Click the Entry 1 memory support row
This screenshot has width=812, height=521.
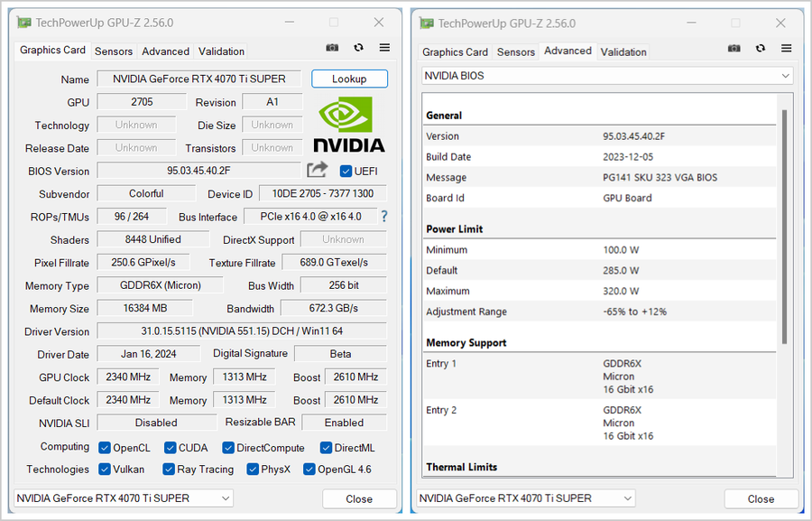click(x=599, y=377)
